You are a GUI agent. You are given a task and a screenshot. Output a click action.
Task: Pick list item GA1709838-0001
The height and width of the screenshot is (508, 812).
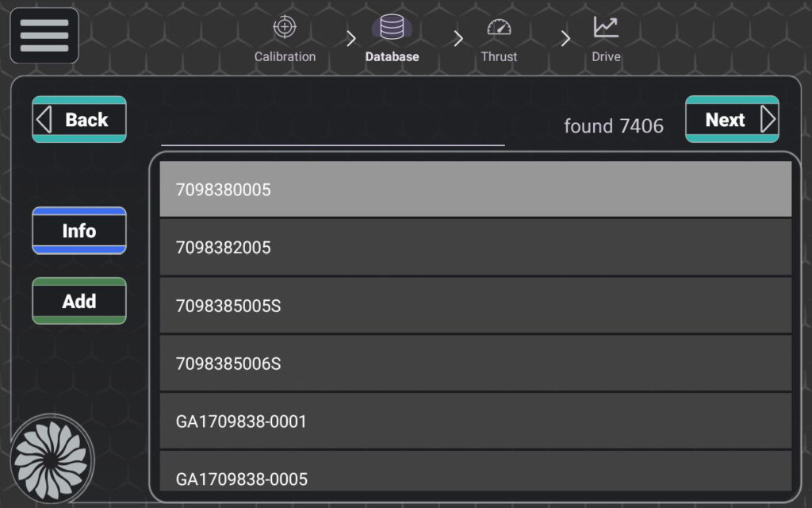point(475,421)
